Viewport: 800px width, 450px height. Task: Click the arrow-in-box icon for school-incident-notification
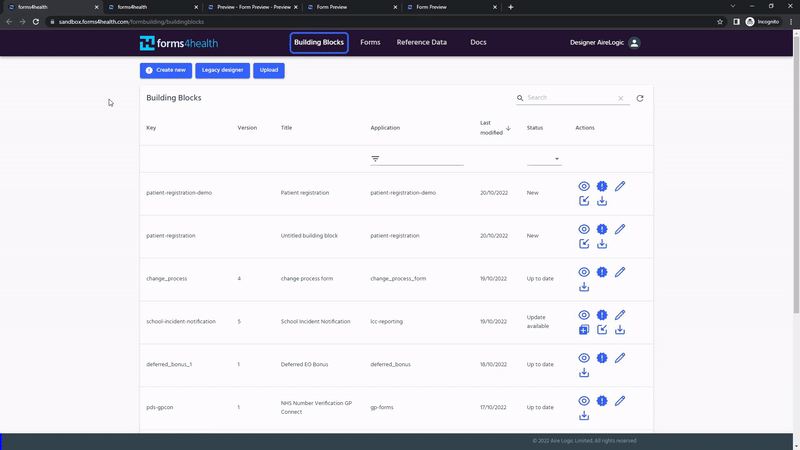tap(602, 330)
